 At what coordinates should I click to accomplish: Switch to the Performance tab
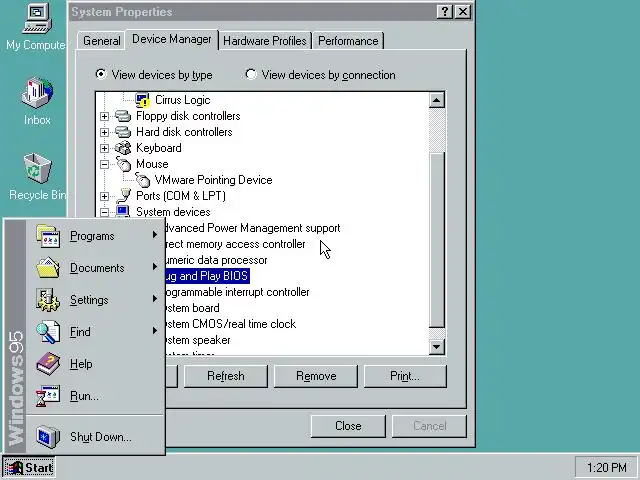348,41
